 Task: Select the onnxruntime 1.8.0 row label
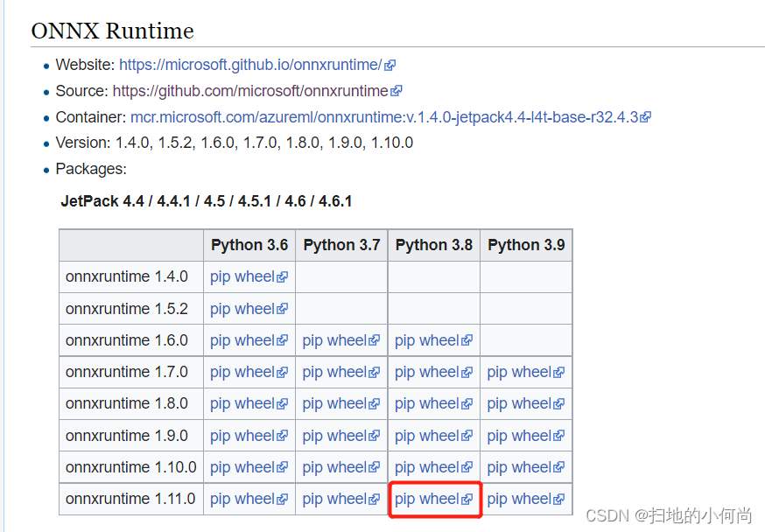(x=127, y=403)
